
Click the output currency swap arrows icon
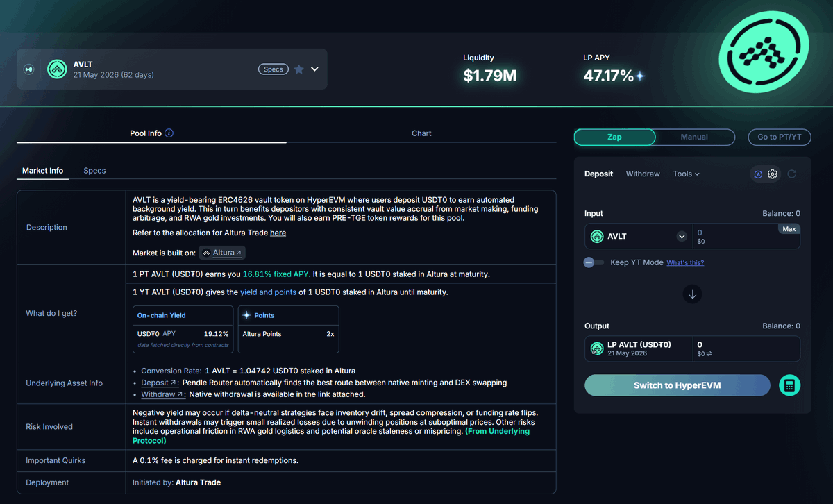709,354
